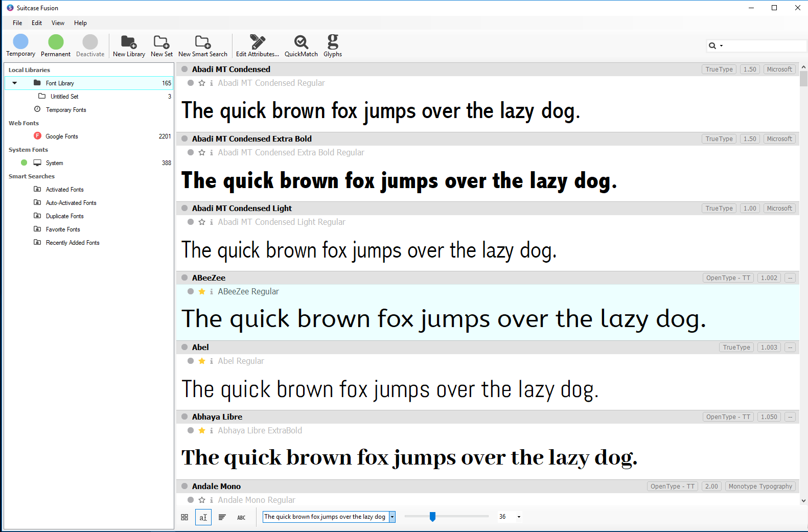Unfavorite Abel Regular star
This screenshot has height=532, width=808.
click(x=202, y=361)
